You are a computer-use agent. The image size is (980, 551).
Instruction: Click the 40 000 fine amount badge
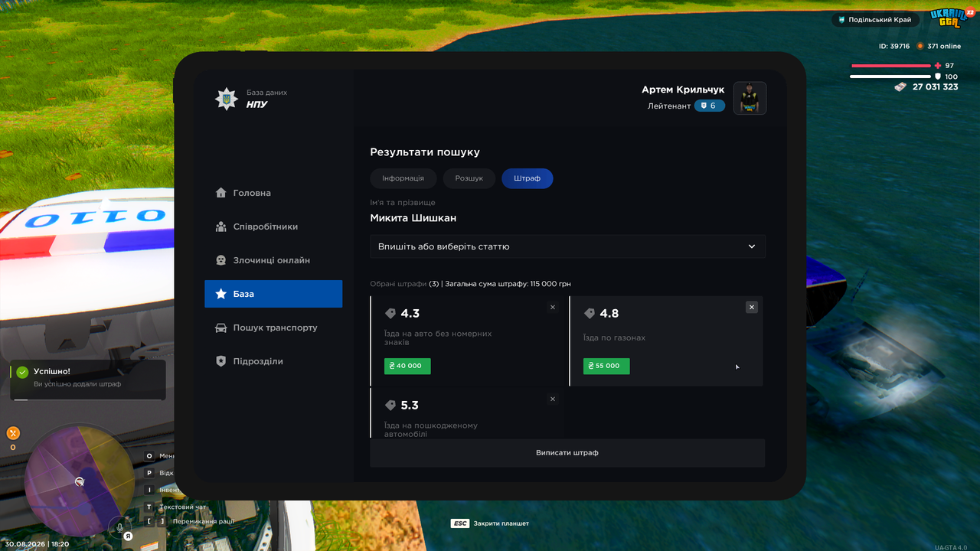pyautogui.click(x=407, y=366)
